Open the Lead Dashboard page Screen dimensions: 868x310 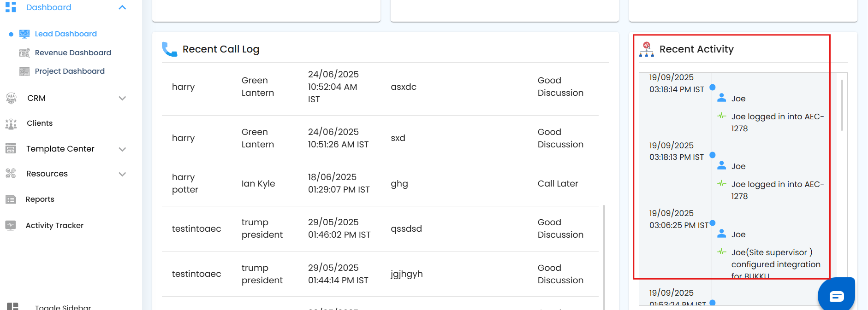click(x=65, y=34)
